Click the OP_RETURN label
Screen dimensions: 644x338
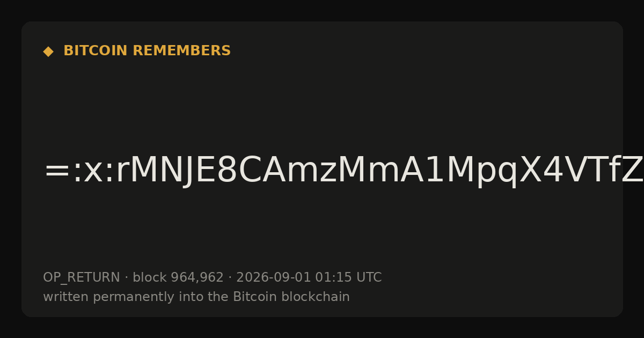pyautogui.click(x=82, y=278)
